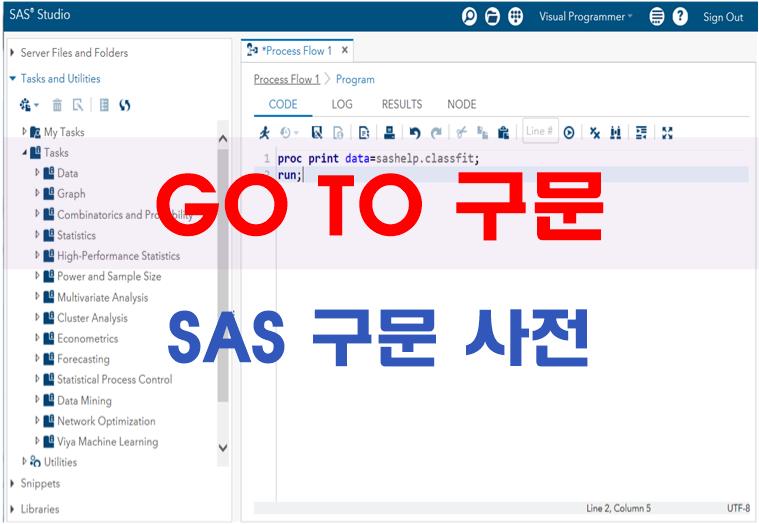759x524 pixels.
Task: Click the task list scroll up arrow
Action: (223, 138)
